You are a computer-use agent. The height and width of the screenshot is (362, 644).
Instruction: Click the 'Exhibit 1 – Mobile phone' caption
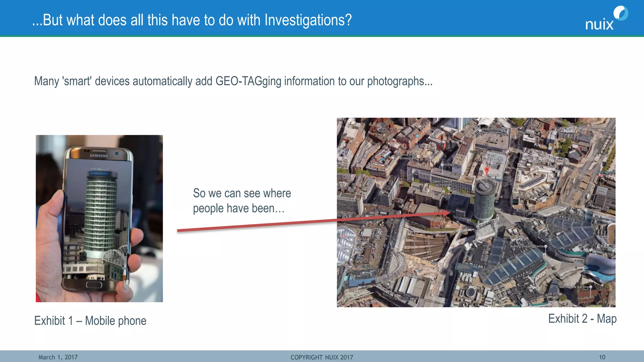pos(90,321)
